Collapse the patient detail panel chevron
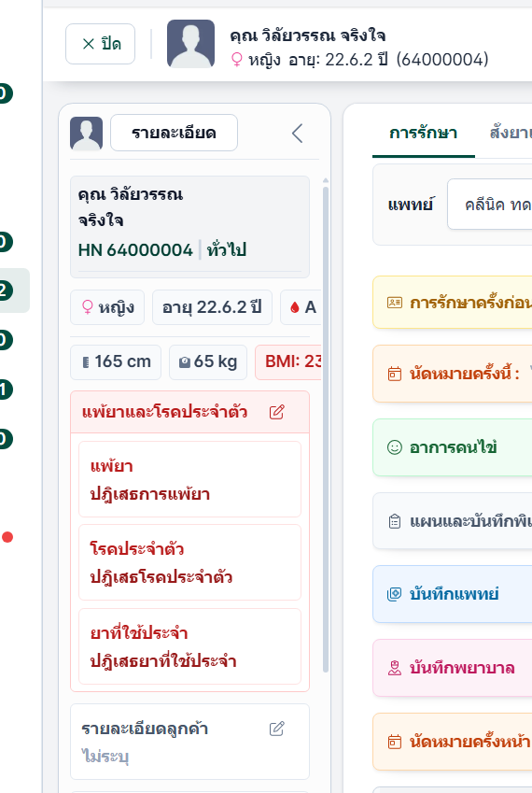Viewport: 532px width, 793px height. tap(297, 134)
